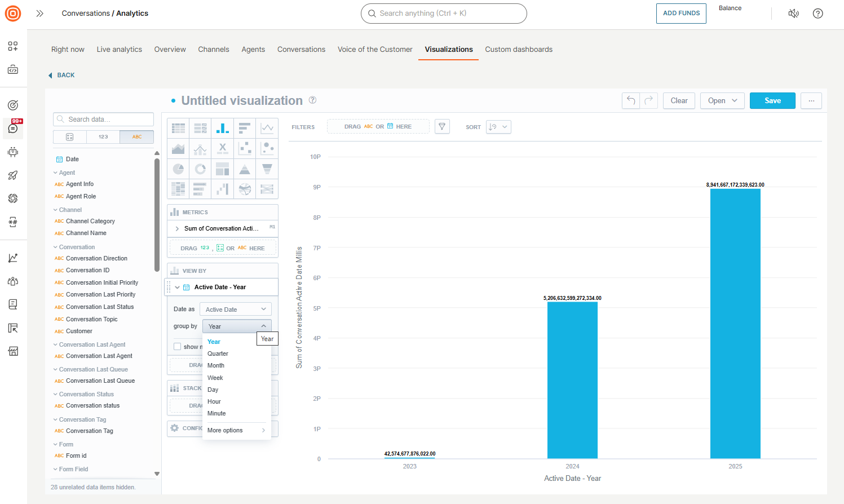Click the Search anything field
844x504 pixels.
point(444,14)
